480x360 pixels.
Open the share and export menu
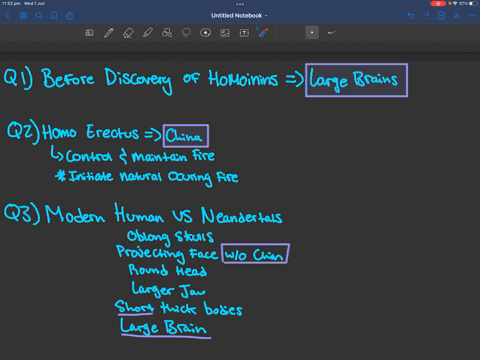click(x=69, y=16)
